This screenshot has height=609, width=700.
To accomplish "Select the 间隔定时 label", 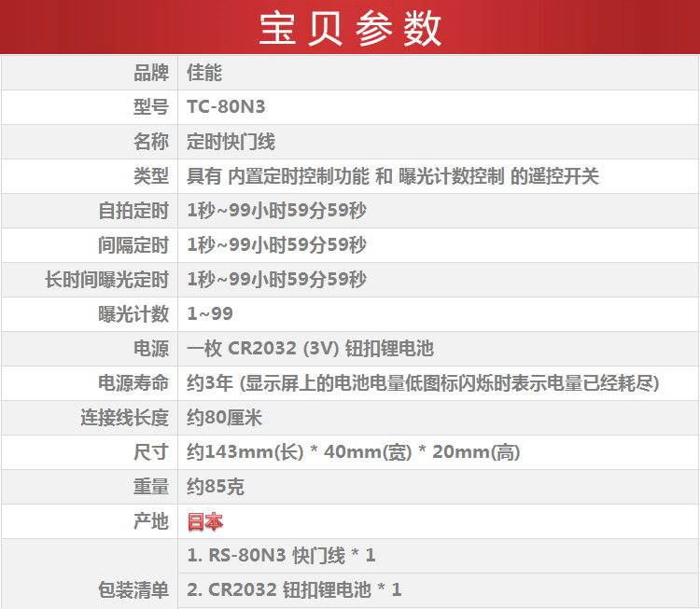I will coord(133,245).
